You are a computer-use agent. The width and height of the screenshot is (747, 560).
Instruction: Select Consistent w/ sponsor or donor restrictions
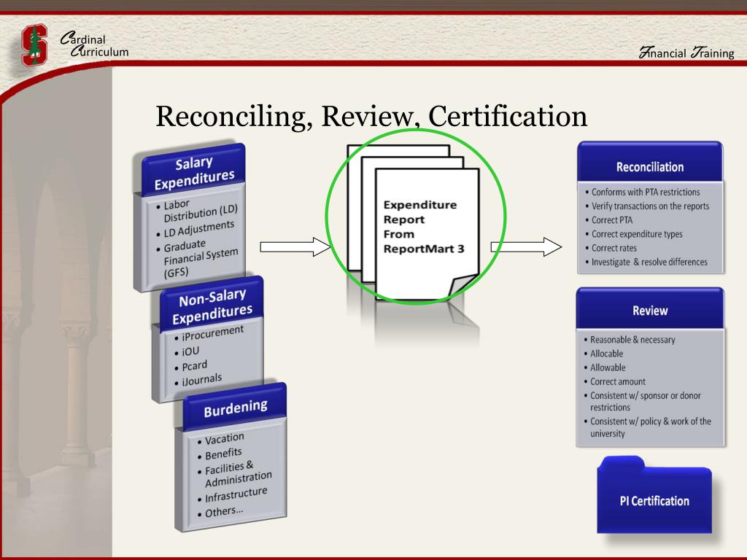[642, 401]
